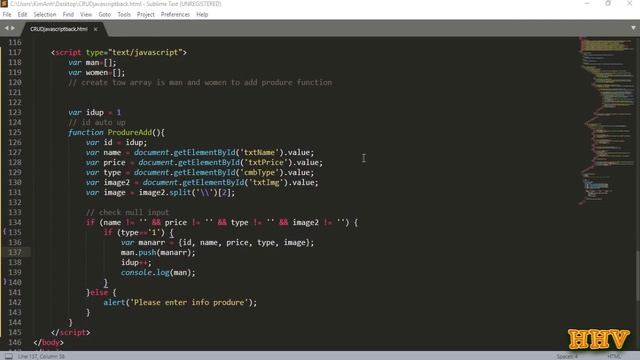Viewport: 640px width, 360px height.
Task: Open the Find menu
Action: click(x=68, y=14)
